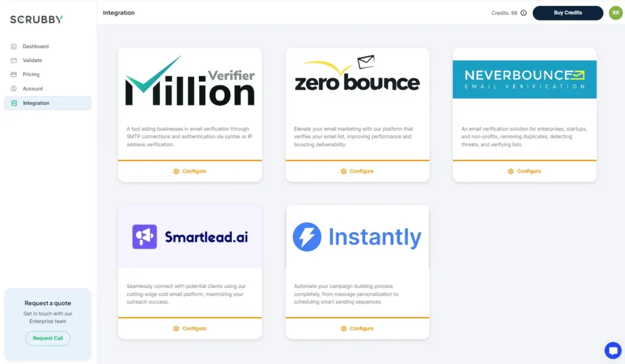Configure the Instantly integration
625x364 pixels.
click(x=357, y=328)
